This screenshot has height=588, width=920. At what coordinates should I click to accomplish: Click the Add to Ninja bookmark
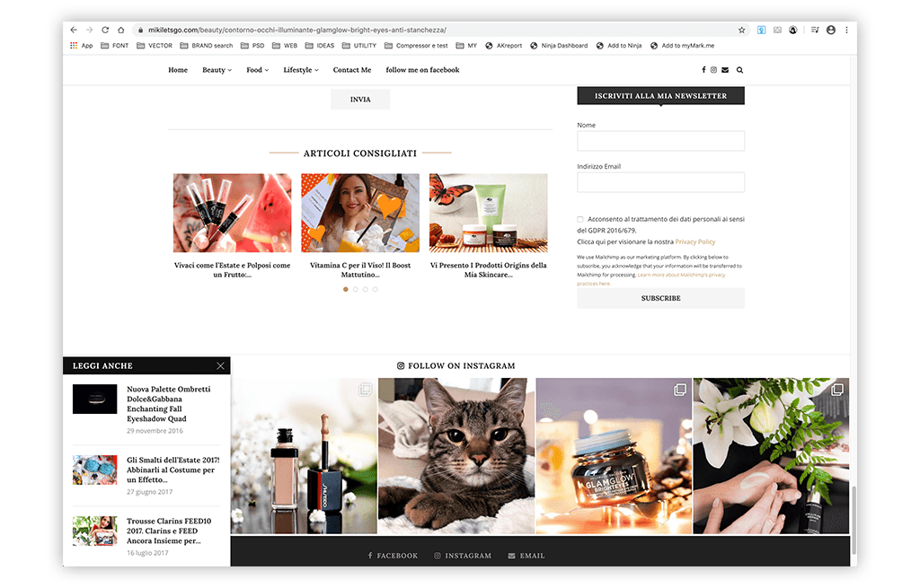[x=619, y=46]
